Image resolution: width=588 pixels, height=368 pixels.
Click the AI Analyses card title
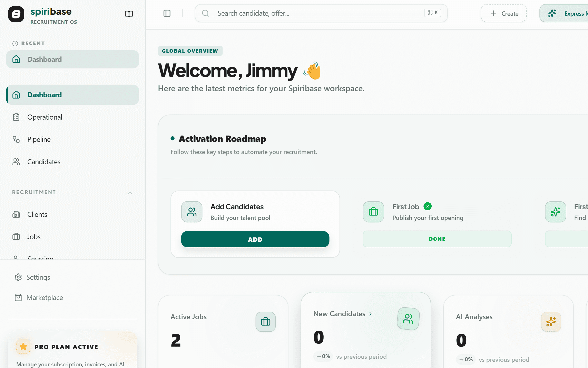click(x=474, y=317)
